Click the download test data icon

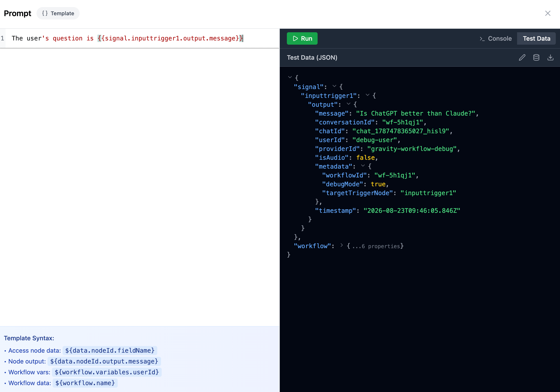tap(550, 57)
